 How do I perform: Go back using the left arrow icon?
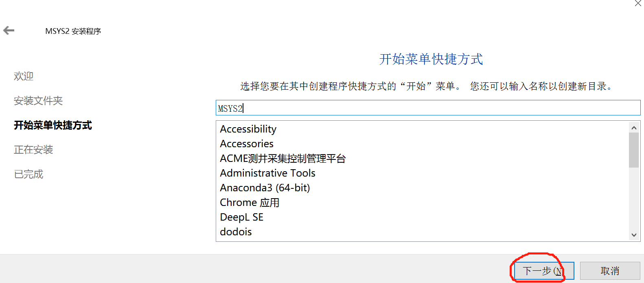point(9,31)
